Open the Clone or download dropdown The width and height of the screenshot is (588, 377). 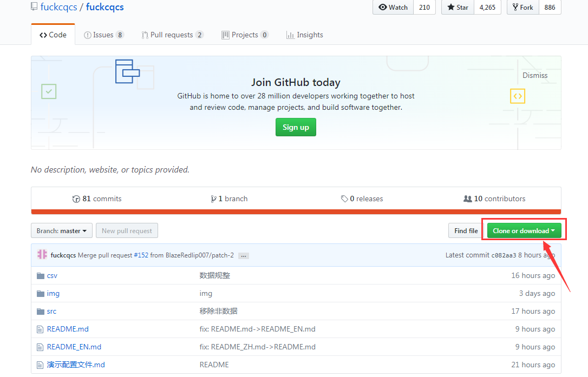click(524, 231)
